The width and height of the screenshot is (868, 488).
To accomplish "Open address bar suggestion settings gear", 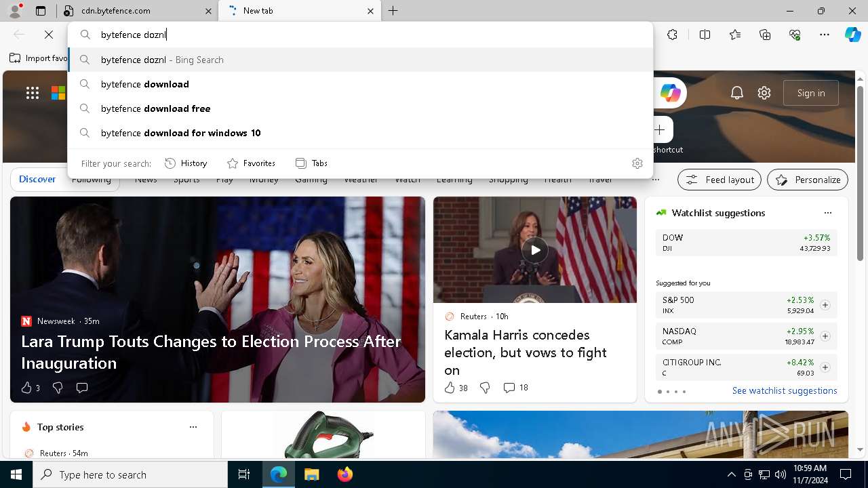I will (637, 163).
